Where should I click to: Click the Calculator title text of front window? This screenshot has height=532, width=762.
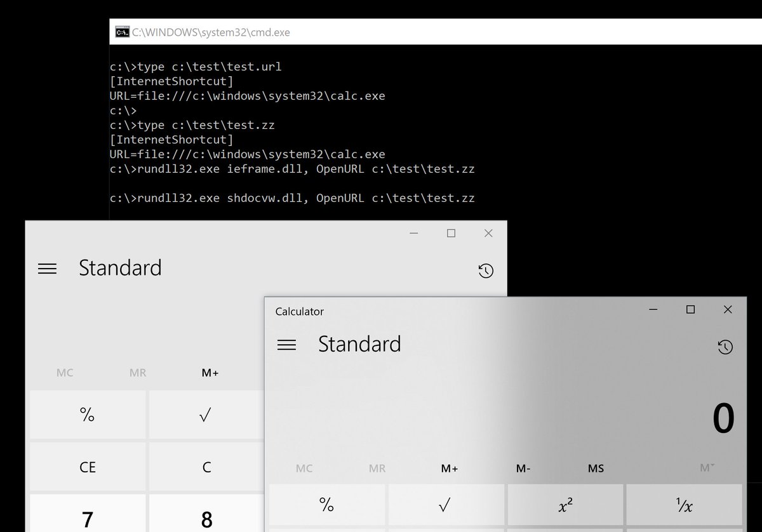(299, 311)
